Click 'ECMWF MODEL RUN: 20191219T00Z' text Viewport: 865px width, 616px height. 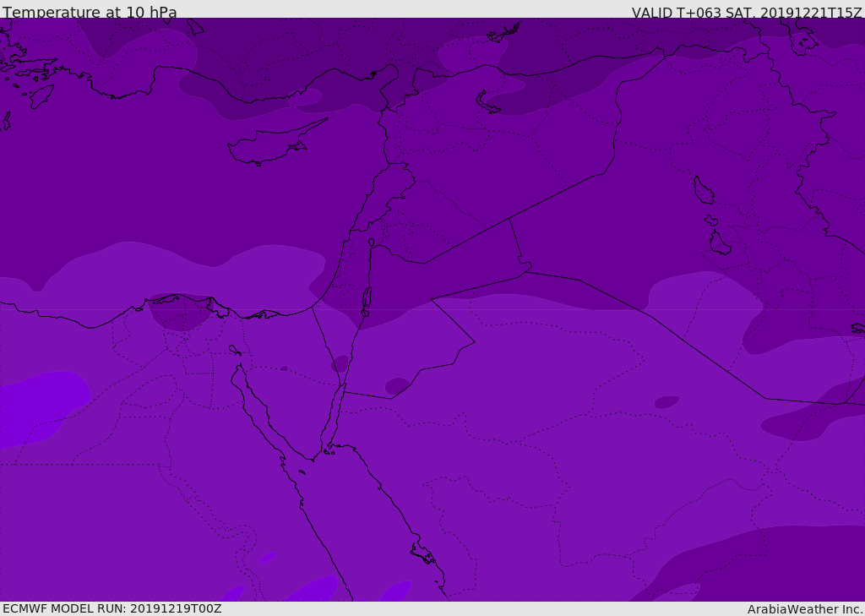point(112,608)
